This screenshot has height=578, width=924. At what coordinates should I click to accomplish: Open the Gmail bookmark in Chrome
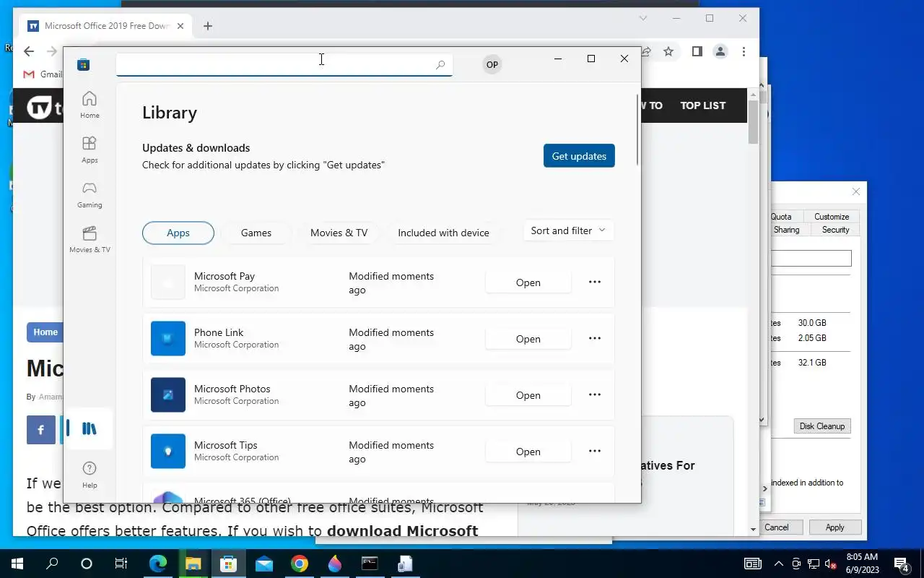[43, 74]
